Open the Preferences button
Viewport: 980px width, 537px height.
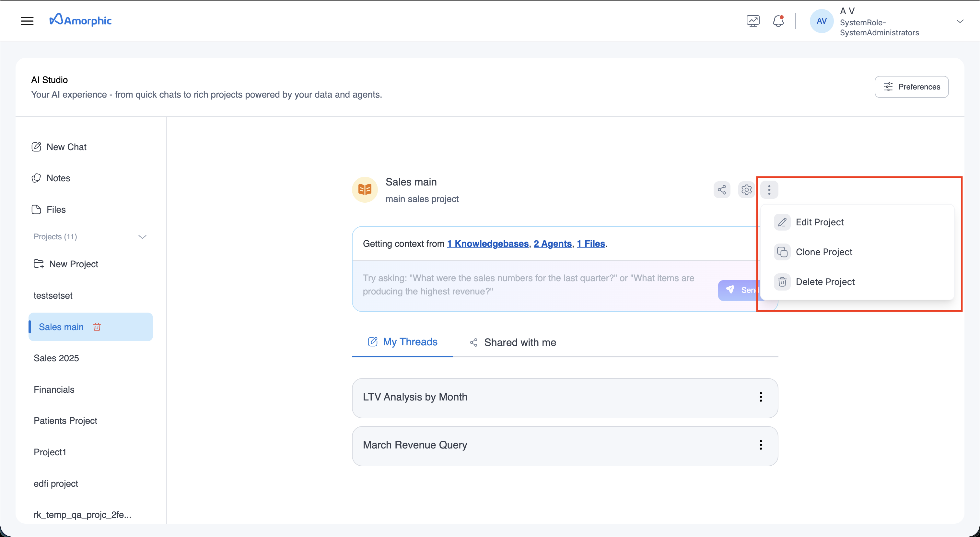point(911,87)
